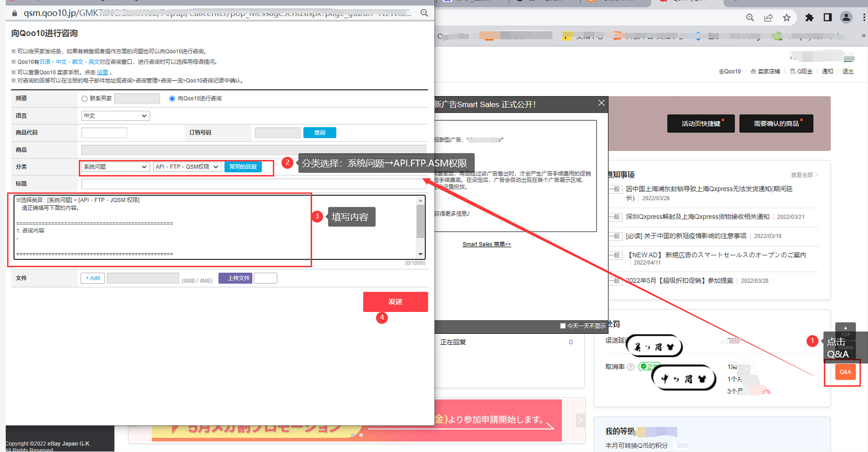Open the 通知 header link
Viewport: 868px width, 452px height.
point(827,71)
